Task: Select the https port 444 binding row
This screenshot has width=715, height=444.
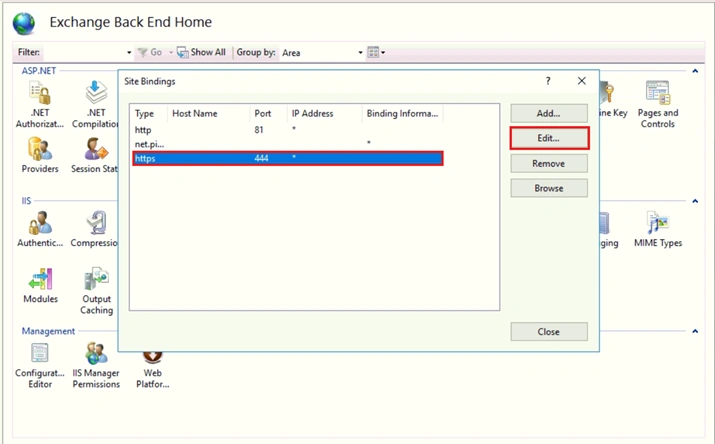Action: [x=287, y=159]
